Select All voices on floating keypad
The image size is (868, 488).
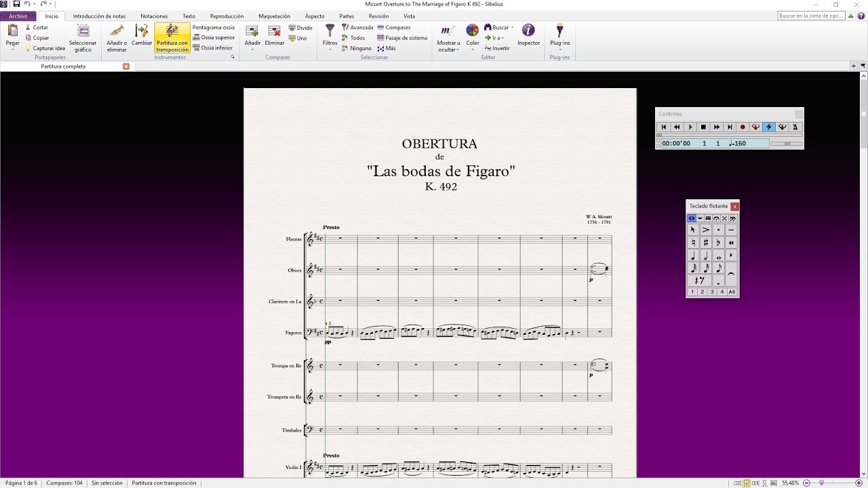(732, 292)
